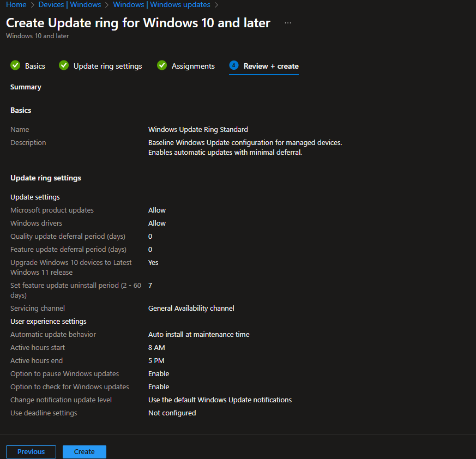Click the Auto install at maintenance time value
Screen dimensions: 476x459
point(198,334)
